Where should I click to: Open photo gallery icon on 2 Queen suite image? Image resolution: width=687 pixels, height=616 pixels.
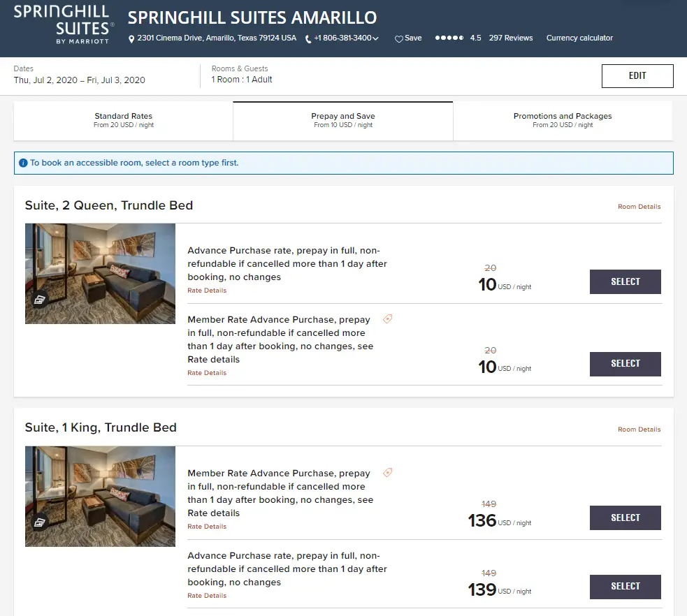click(x=40, y=300)
